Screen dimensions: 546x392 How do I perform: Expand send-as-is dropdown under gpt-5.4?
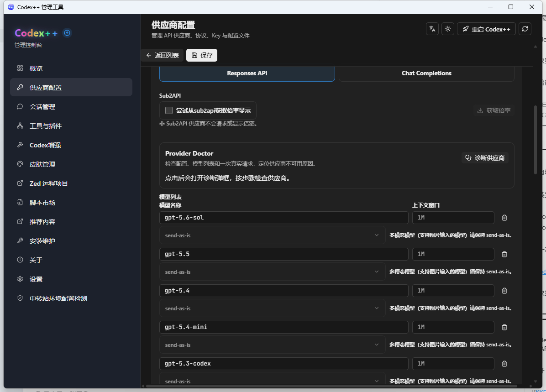(x=272, y=308)
